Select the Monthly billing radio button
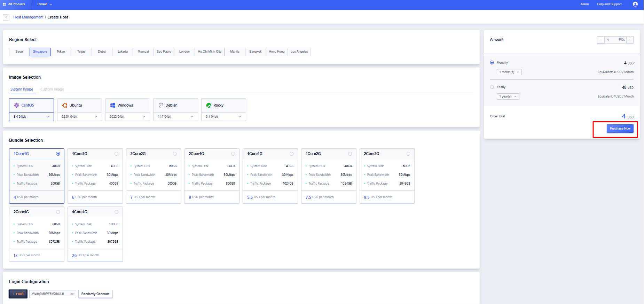 pos(492,63)
